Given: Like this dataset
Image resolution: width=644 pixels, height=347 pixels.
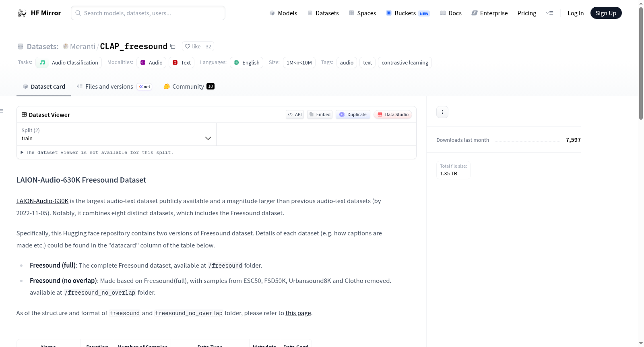Looking at the screenshot, I should coord(192,46).
